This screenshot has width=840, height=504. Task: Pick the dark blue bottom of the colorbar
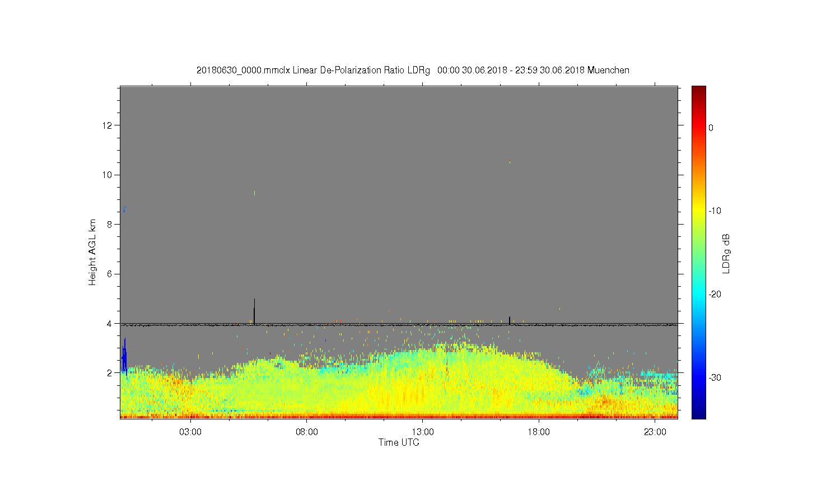click(x=699, y=414)
